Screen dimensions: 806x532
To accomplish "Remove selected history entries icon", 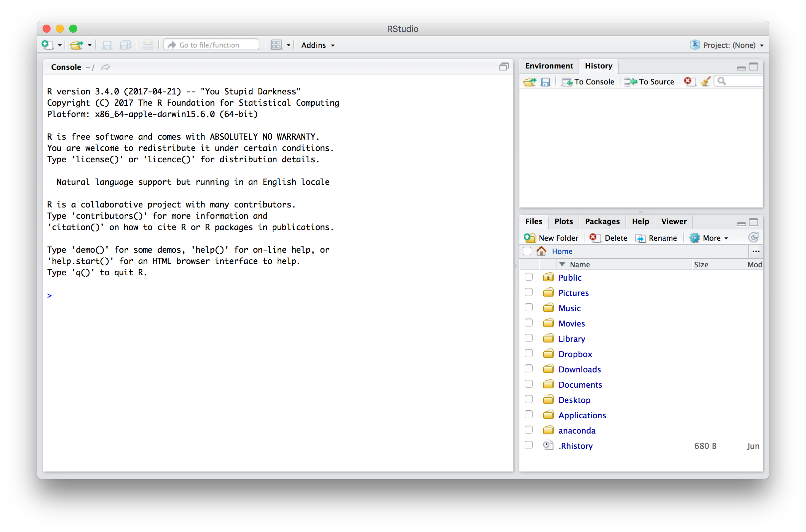I will pyautogui.click(x=688, y=81).
